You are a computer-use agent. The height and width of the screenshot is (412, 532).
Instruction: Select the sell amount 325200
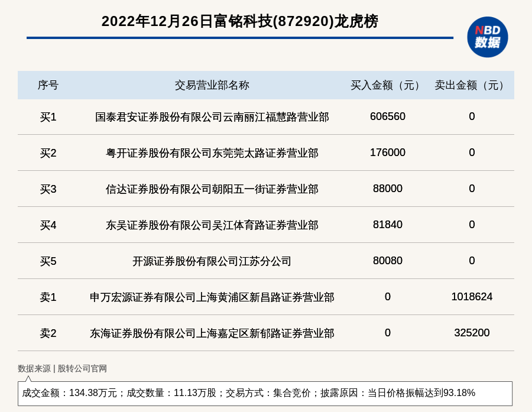(x=472, y=333)
